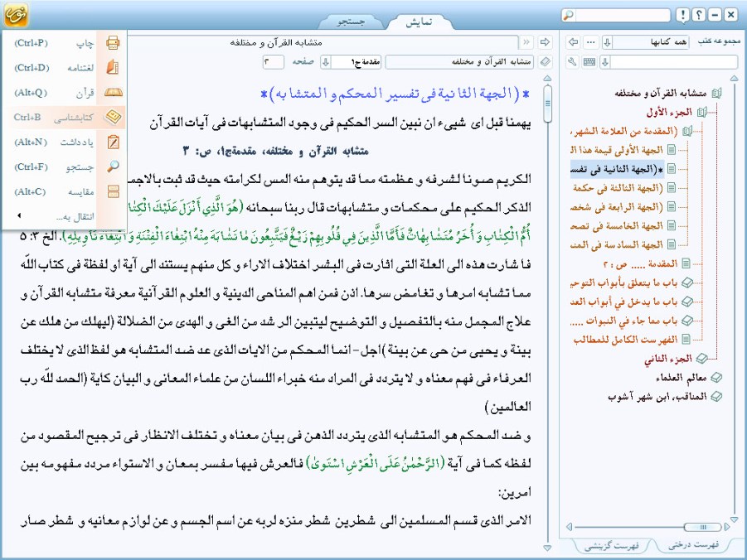747x560 pixels.
Task: Click the page icon beside المقدمة ص : 2
Action: pyautogui.click(x=686, y=263)
